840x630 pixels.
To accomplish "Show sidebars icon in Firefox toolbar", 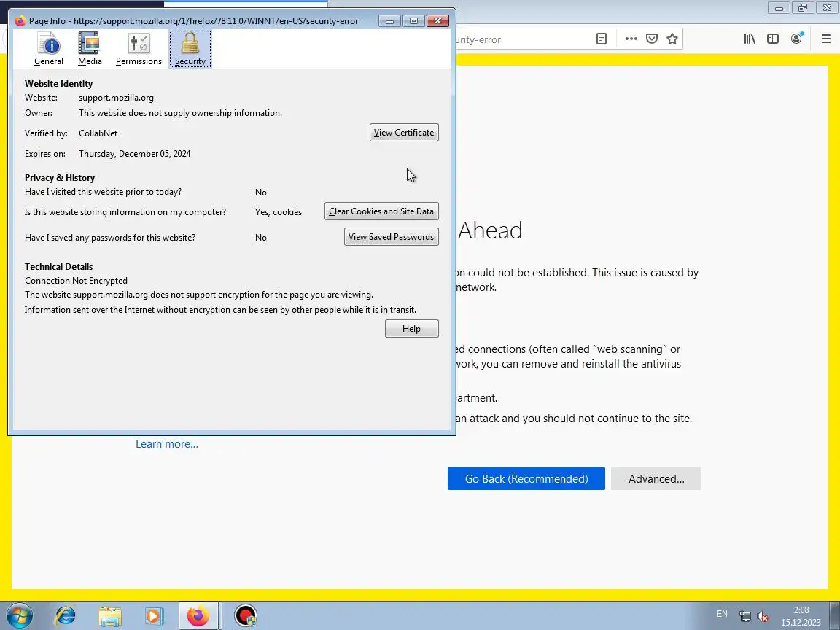I will [x=772, y=39].
